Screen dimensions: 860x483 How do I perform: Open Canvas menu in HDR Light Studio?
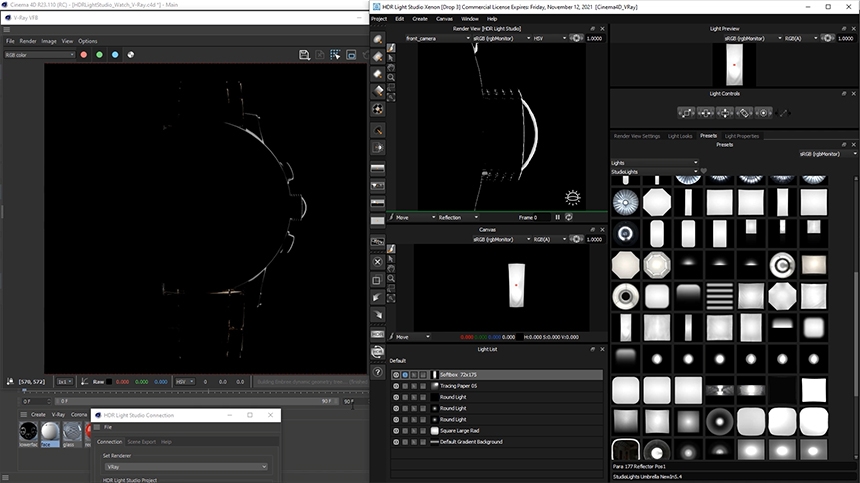(x=444, y=19)
